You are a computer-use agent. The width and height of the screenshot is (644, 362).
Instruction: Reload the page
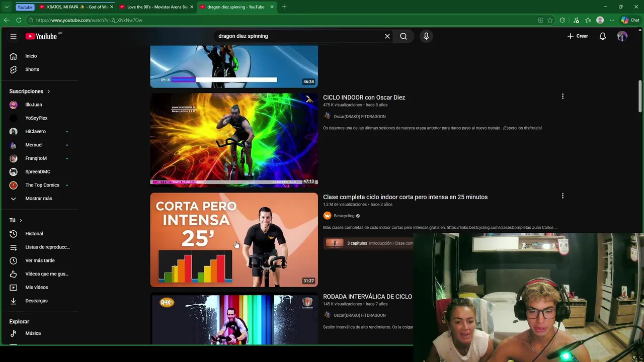19,20
